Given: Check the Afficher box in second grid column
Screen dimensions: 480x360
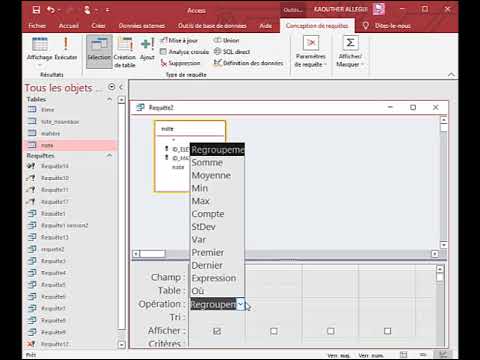Looking at the screenshot, I should click(x=274, y=331).
